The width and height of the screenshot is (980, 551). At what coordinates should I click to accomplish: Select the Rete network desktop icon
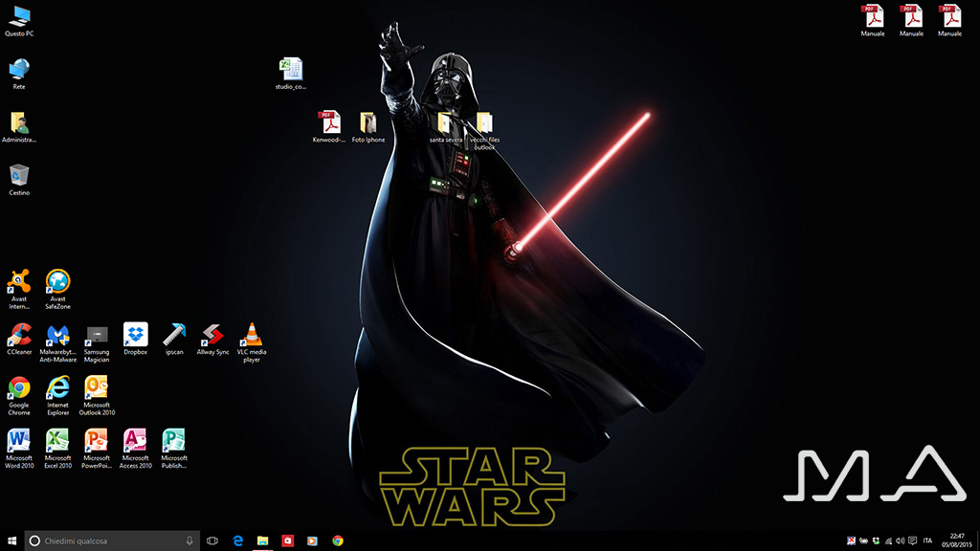(x=19, y=74)
